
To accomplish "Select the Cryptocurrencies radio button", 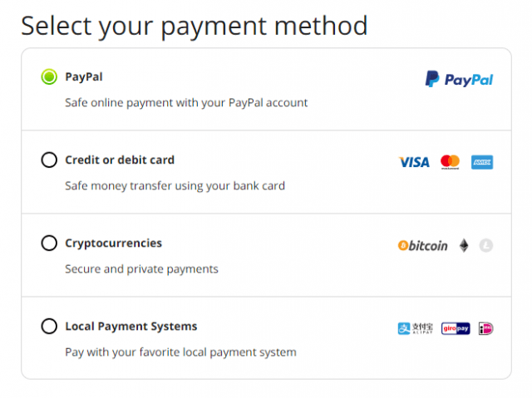I will point(49,243).
